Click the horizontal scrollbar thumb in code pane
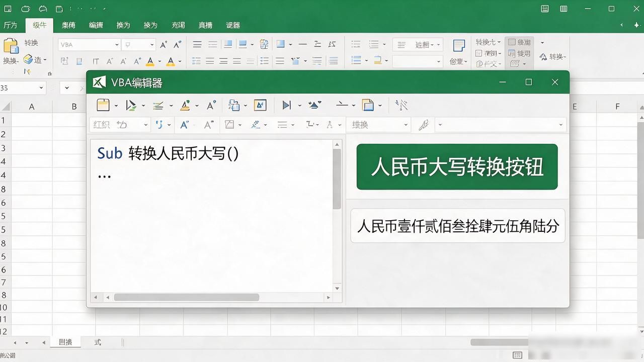 point(186,297)
